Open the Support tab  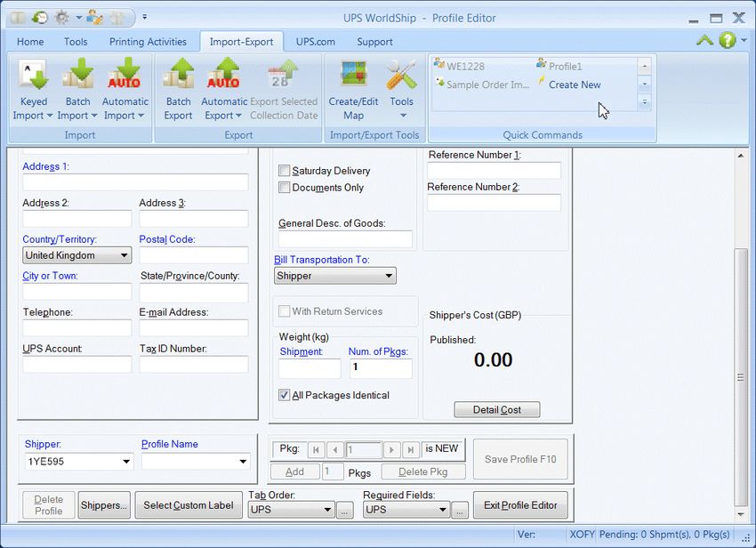[x=374, y=42]
